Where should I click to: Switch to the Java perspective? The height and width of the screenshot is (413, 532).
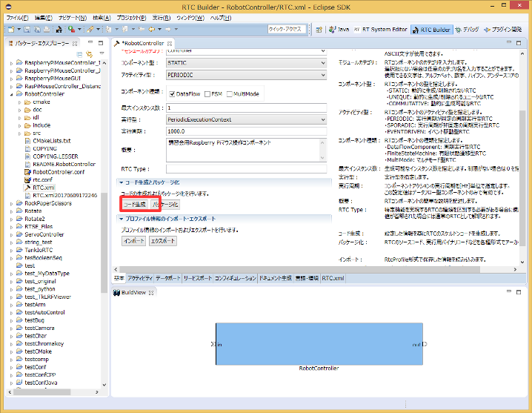point(339,30)
